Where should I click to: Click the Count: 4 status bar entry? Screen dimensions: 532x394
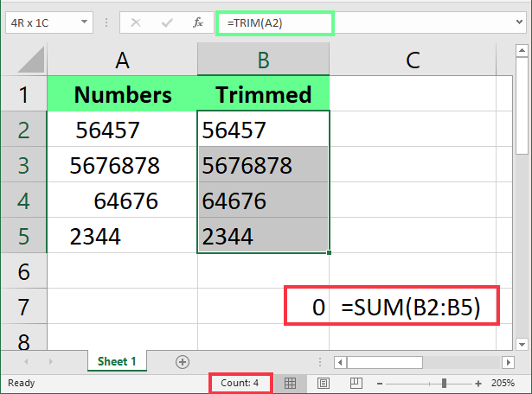click(240, 383)
